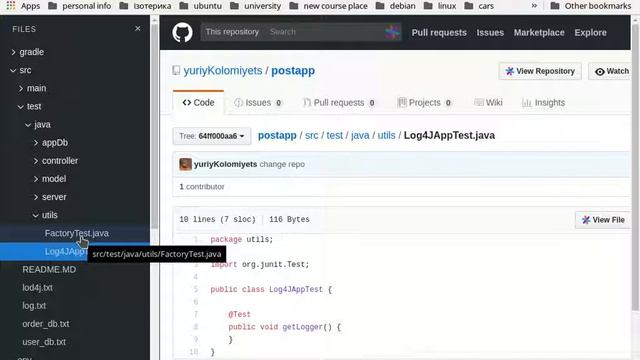The height and width of the screenshot is (360, 640).
Task: Open README.MD from the file tree
Action: click(49, 269)
